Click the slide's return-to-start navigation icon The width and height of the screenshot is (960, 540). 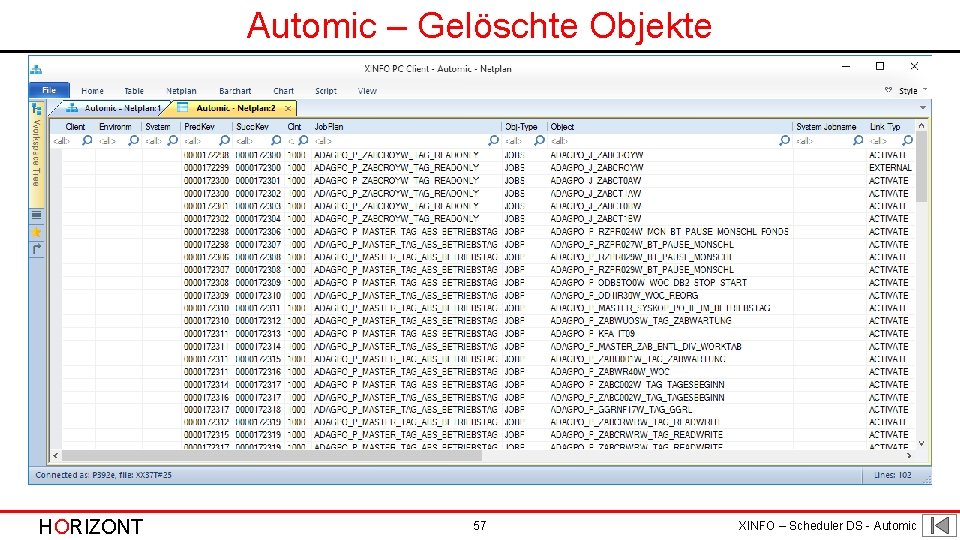coord(940,525)
